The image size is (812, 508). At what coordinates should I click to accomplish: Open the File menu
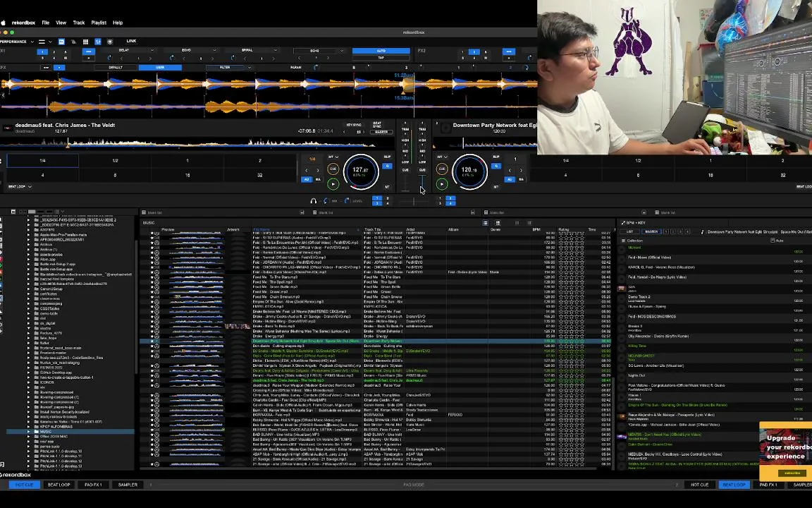click(x=46, y=23)
